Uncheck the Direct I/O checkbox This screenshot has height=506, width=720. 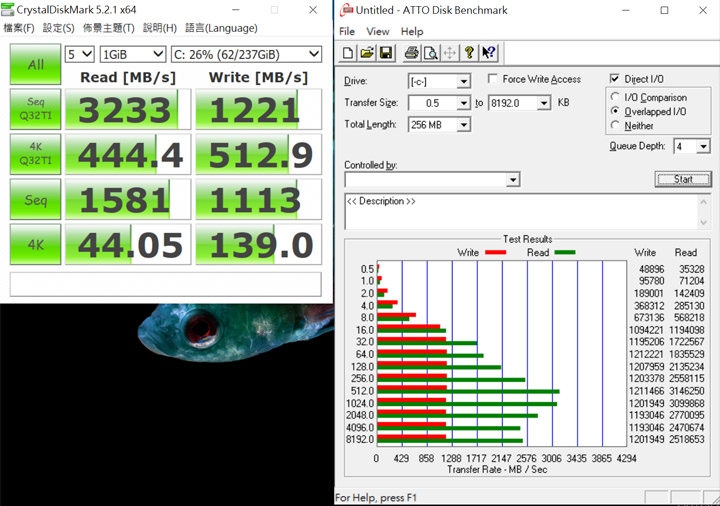point(615,79)
